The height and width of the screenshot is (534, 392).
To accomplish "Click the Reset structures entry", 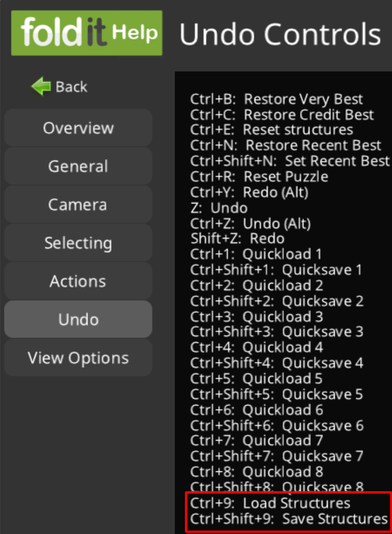I will (272, 130).
